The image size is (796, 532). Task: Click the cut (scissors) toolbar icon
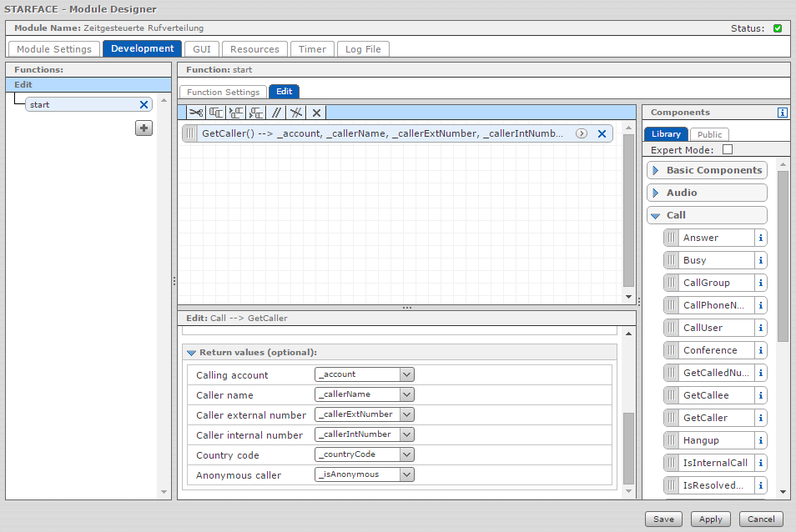[x=195, y=113]
